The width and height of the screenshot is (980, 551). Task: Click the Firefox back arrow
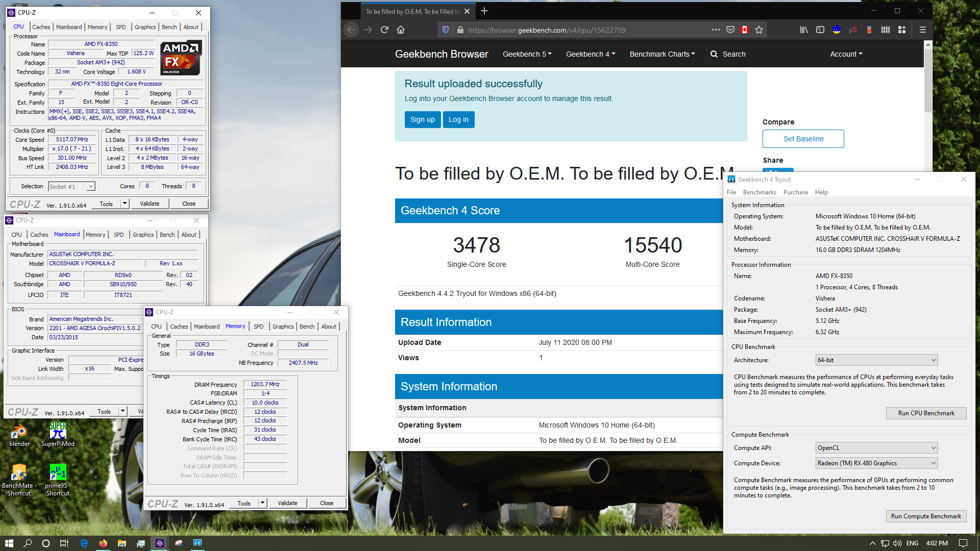pos(351,30)
